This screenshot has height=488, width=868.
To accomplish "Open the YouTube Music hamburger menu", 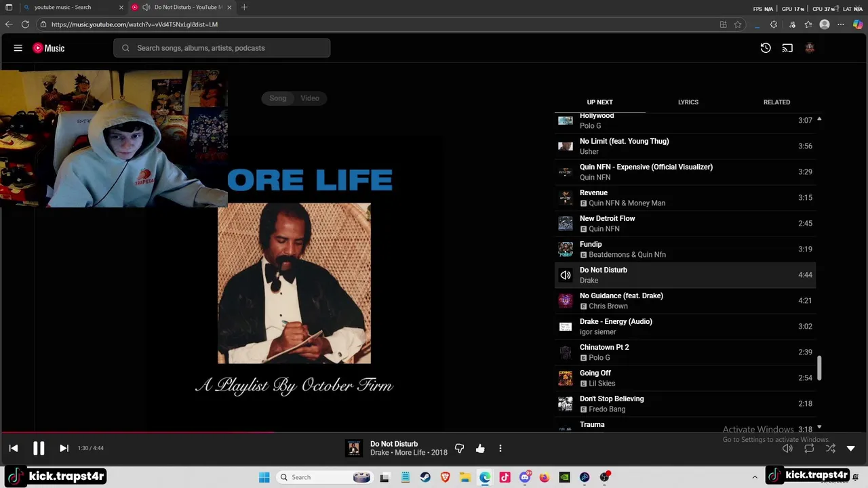I will [x=18, y=48].
